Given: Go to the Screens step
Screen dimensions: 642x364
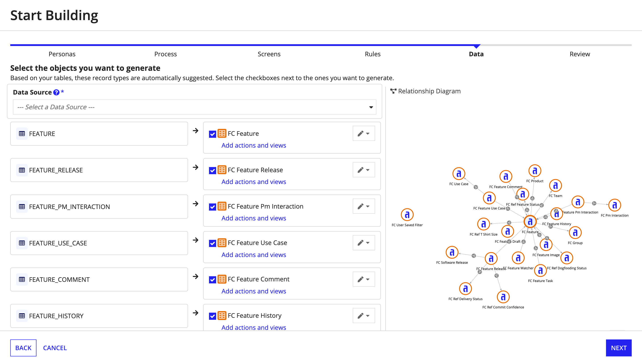Looking at the screenshot, I should pyautogui.click(x=269, y=54).
